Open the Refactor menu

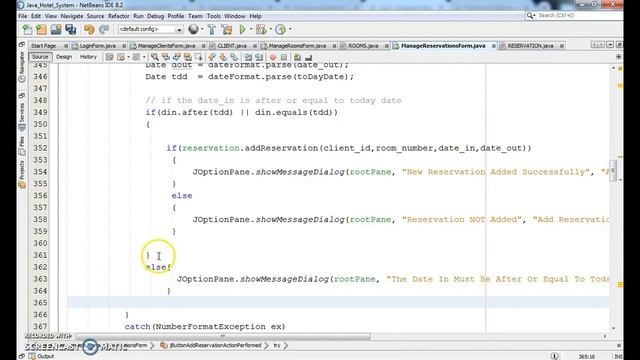[119, 16]
